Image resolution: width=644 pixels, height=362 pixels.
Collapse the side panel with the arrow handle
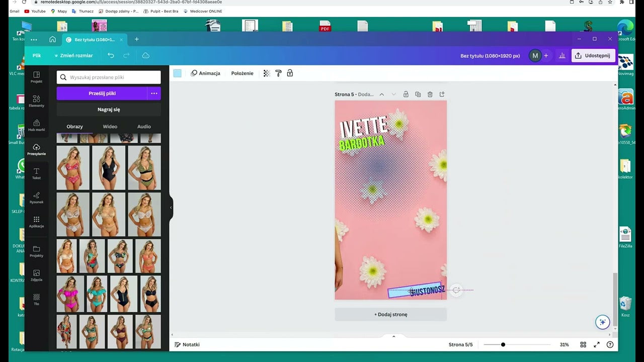[171, 207]
